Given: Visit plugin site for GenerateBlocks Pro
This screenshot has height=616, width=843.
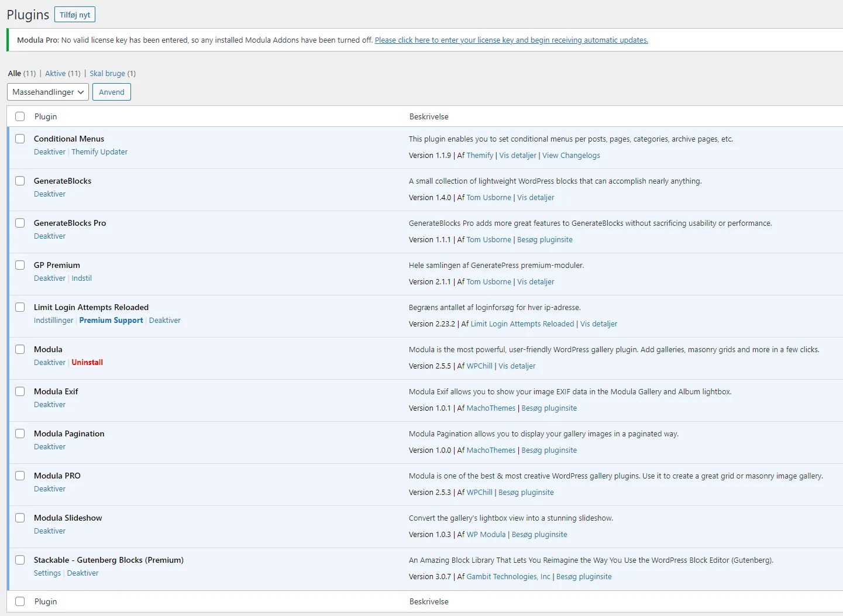Looking at the screenshot, I should pos(545,239).
